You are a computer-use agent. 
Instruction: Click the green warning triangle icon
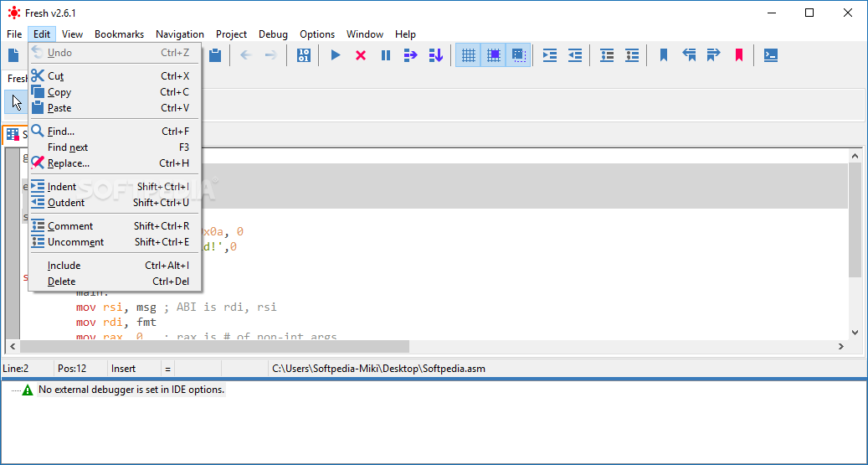[x=28, y=390]
